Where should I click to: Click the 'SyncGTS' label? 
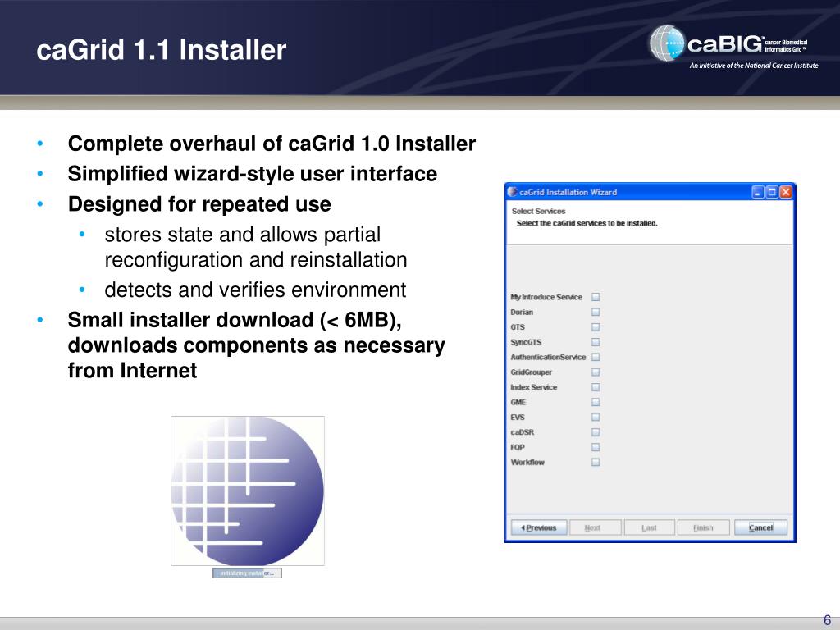click(x=526, y=342)
